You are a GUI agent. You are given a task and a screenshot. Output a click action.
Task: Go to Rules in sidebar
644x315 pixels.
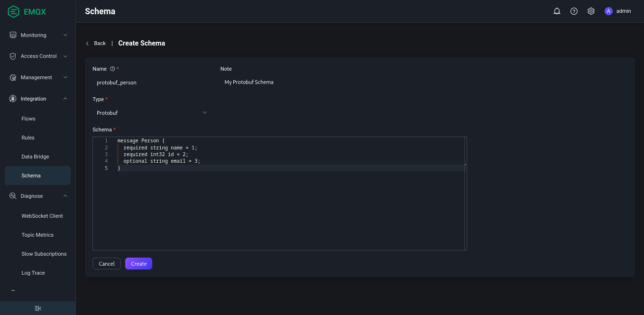point(28,138)
